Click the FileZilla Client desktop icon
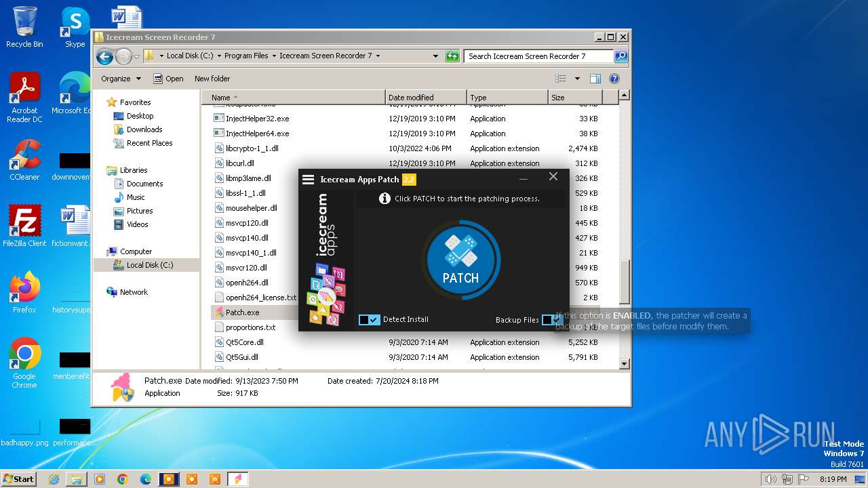This screenshot has height=488, width=868. (24, 226)
